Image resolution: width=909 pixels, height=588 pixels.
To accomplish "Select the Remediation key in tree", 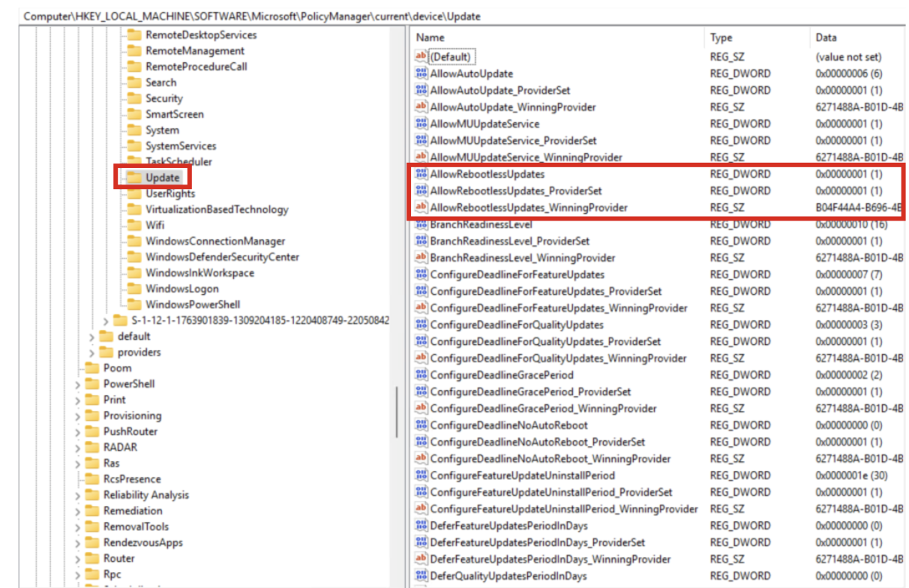I will tap(133, 511).
